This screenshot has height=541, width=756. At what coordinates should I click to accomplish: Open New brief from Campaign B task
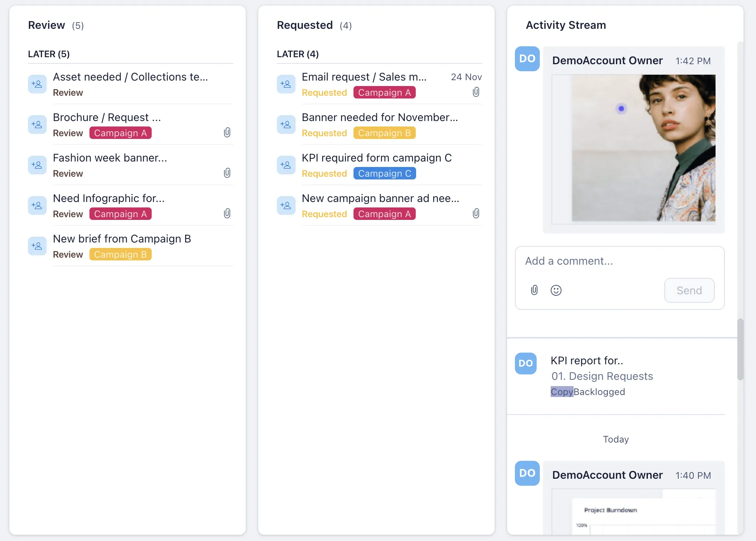(x=122, y=239)
